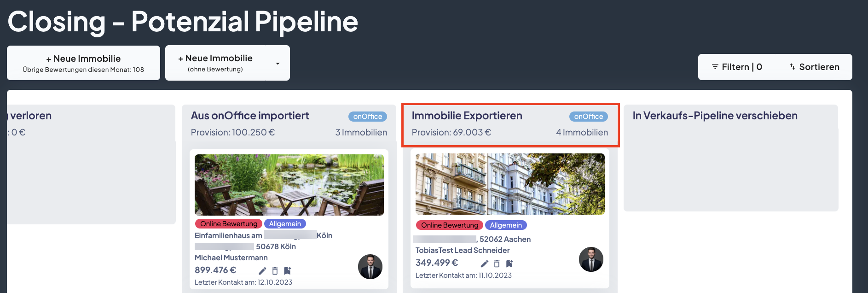Add bookmark on the Michael Mustermann card

pyautogui.click(x=287, y=271)
